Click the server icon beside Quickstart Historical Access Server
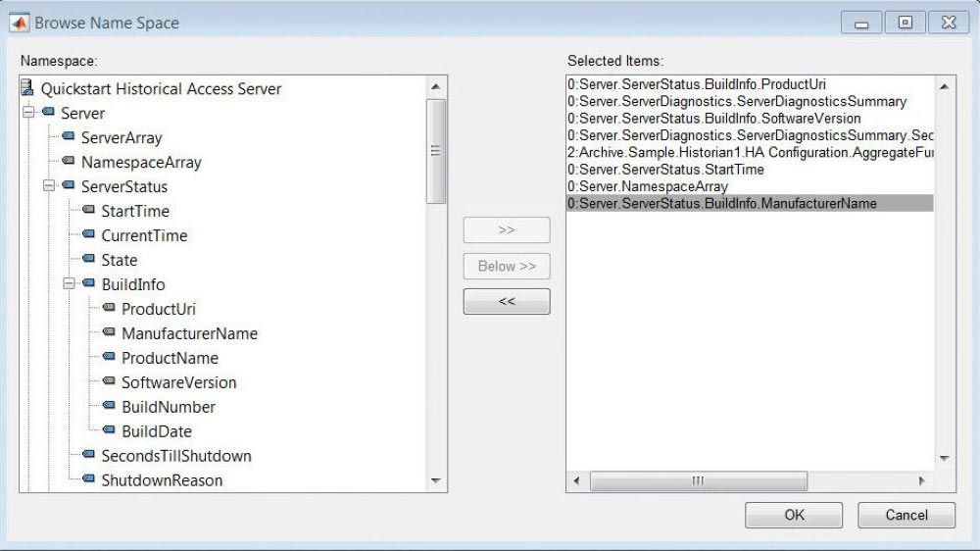 tap(27, 89)
